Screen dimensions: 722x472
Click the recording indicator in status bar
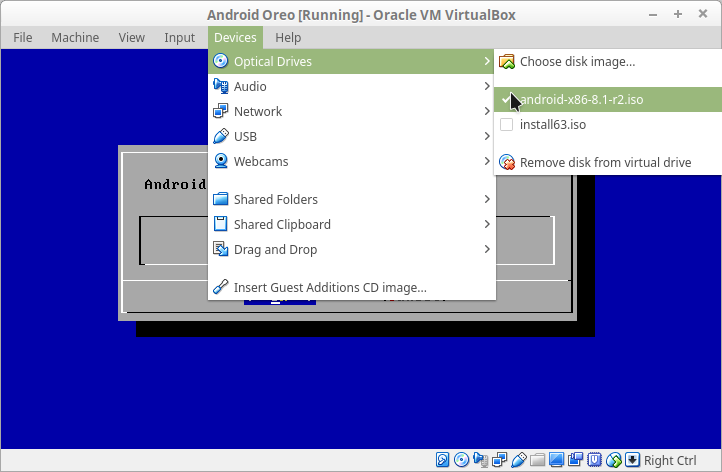tap(576, 460)
